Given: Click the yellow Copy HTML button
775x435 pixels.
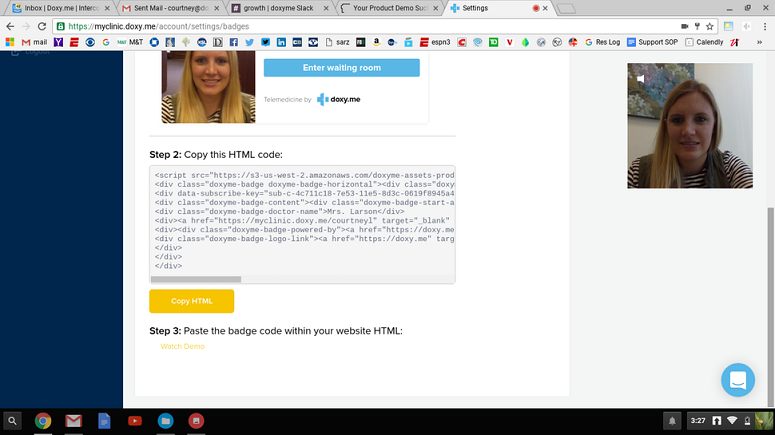Looking at the screenshot, I should pos(192,301).
